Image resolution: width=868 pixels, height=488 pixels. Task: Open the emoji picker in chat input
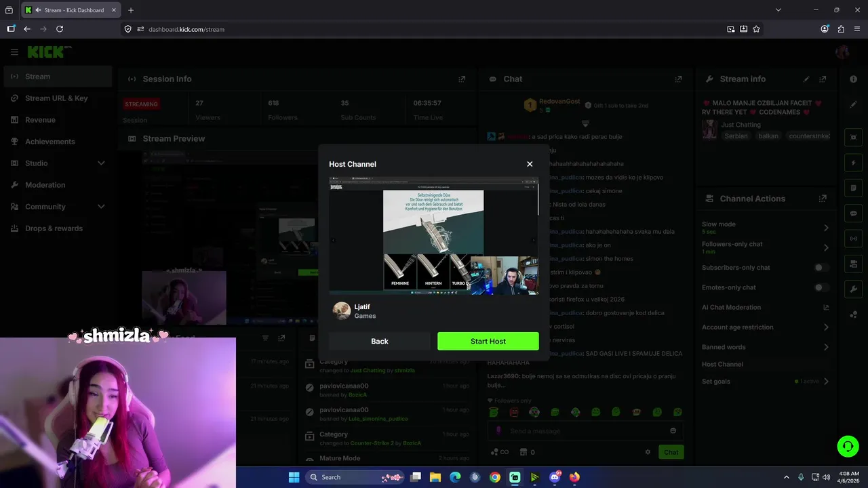click(x=673, y=431)
